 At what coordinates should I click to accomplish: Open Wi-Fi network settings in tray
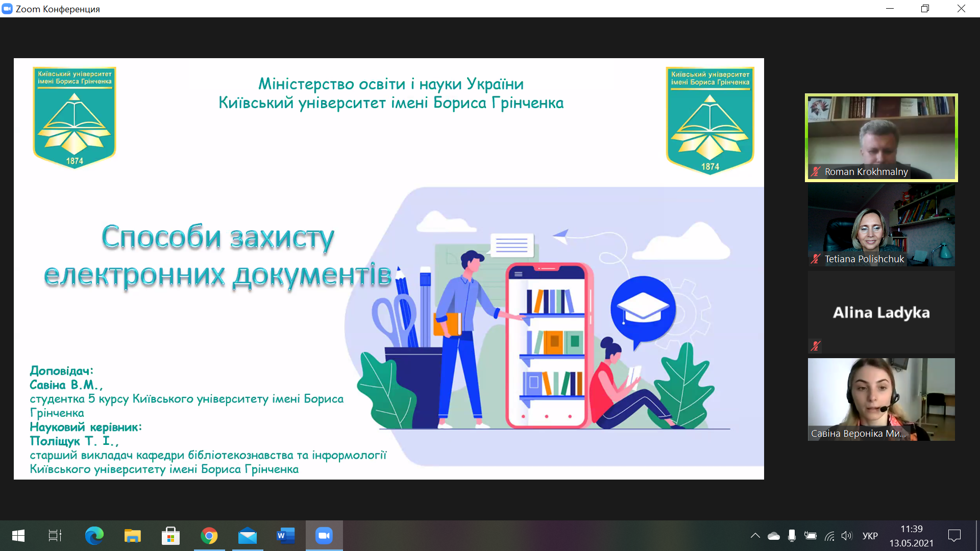click(829, 536)
